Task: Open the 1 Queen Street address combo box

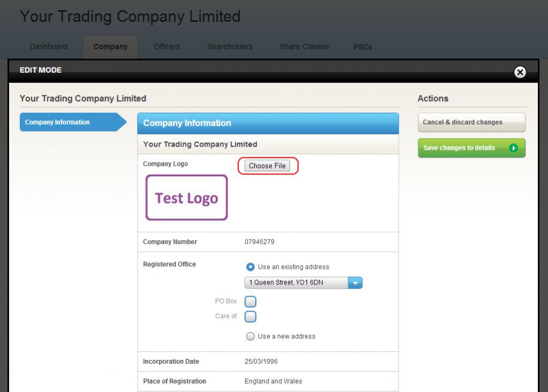Action: pos(297,282)
